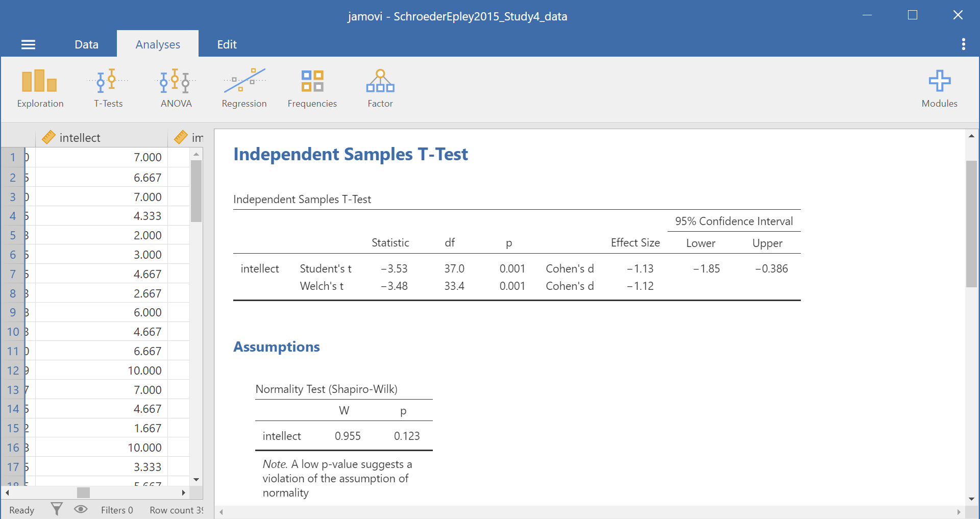Open the Factor analysis menu
This screenshot has height=519, width=980.
[380, 89]
